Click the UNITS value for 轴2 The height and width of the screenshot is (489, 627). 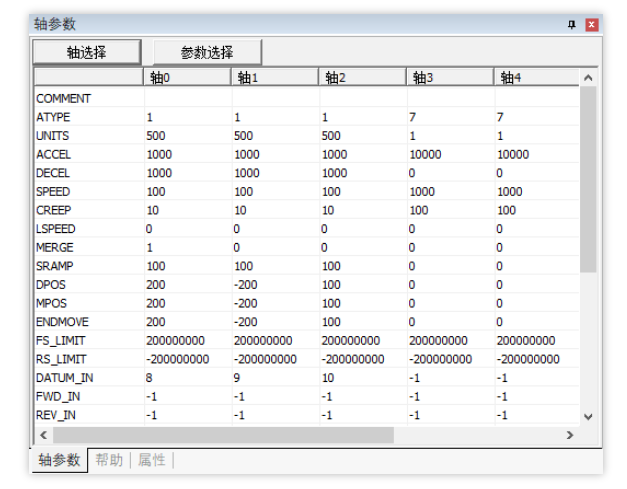pyautogui.click(x=363, y=136)
